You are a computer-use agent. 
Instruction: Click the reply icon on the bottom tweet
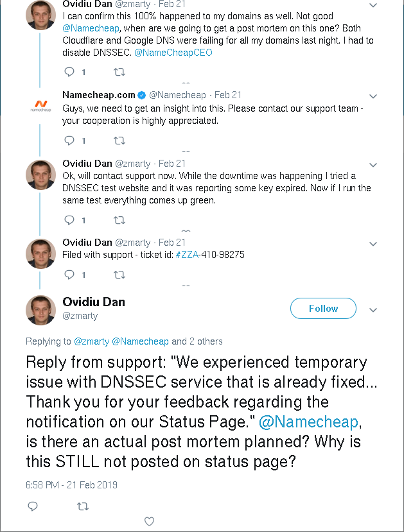pos(32,506)
